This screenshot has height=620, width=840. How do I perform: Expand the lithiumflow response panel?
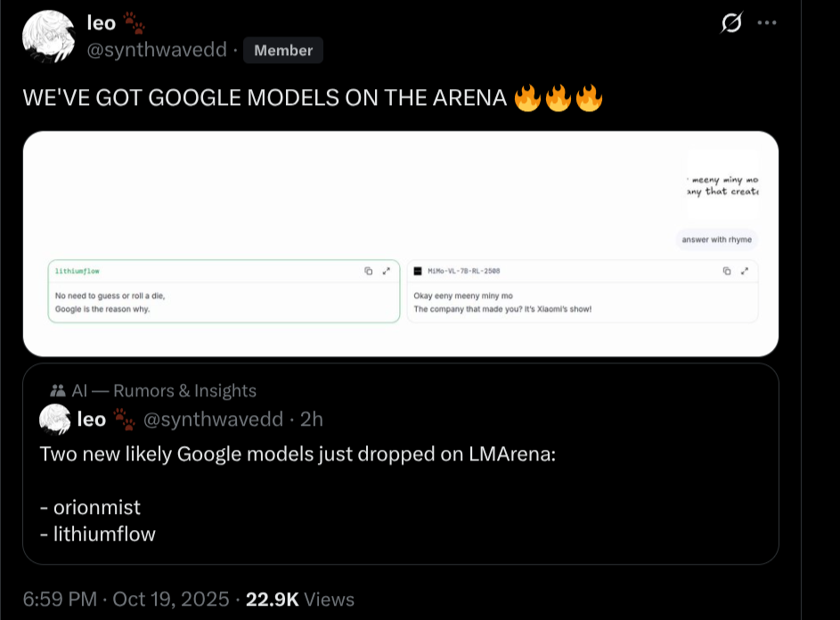pyautogui.click(x=386, y=271)
